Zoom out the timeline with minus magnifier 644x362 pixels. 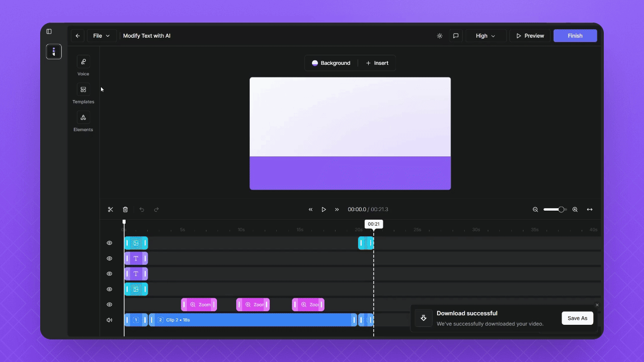pyautogui.click(x=535, y=210)
